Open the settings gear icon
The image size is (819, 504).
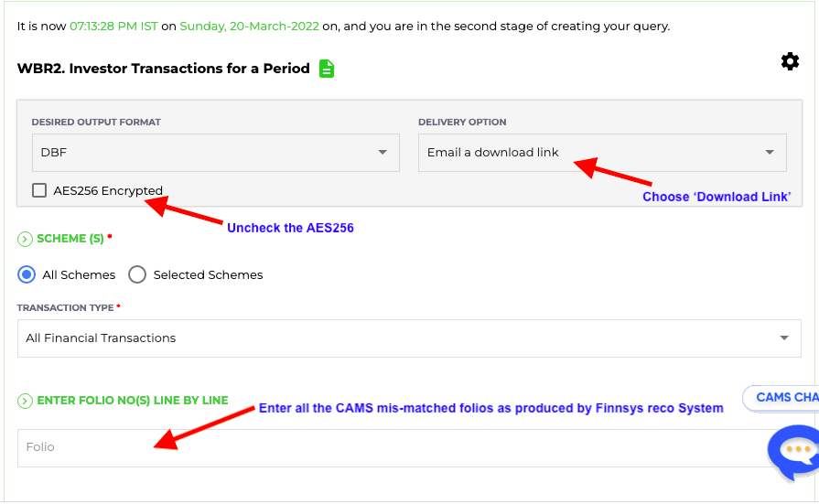pos(790,61)
